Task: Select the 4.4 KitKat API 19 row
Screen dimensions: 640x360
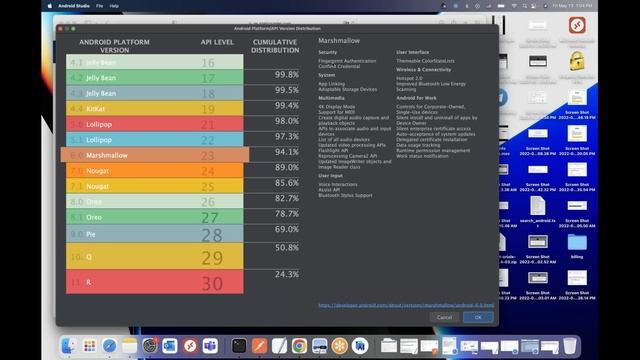Action: (x=155, y=109)
